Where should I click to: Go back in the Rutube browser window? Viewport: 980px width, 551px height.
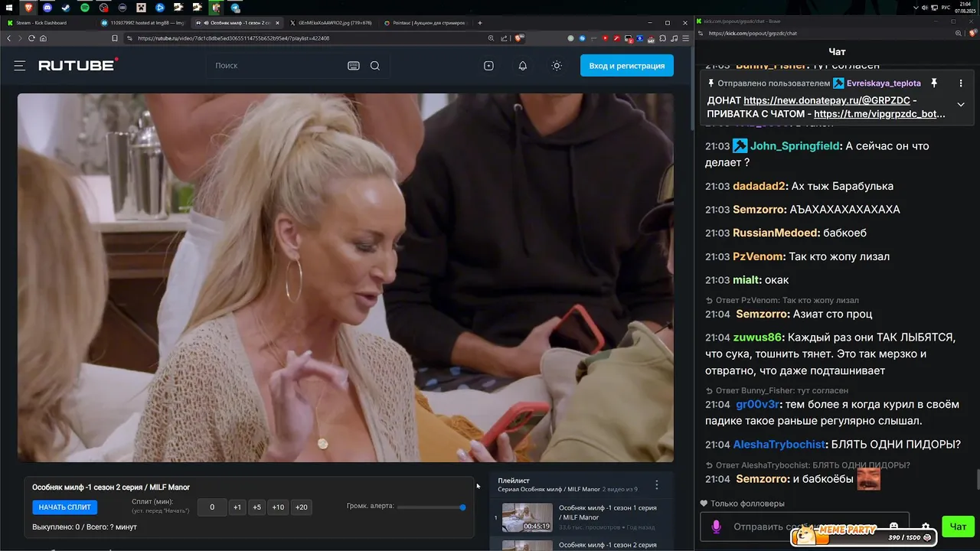pos(9,38)
